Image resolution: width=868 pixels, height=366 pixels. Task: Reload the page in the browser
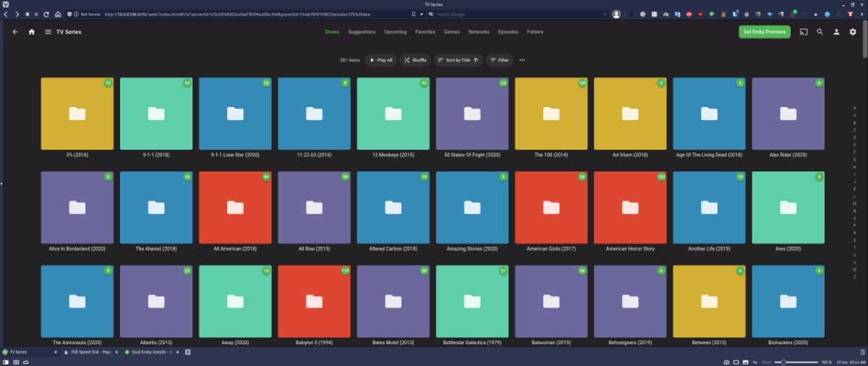pyautogui.click(x=46, y=14)
